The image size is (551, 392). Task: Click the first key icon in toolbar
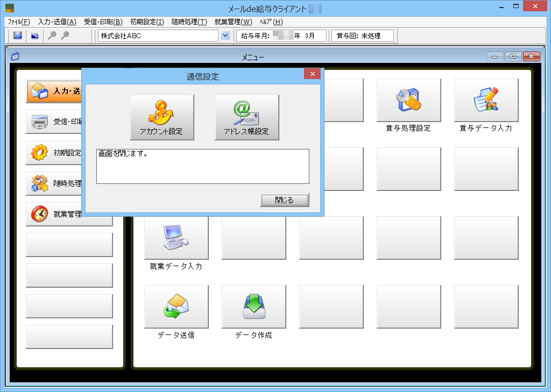coord(52,35)
